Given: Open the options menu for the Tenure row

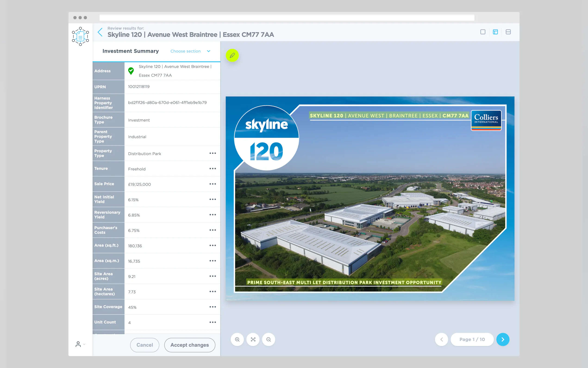Looking at the screenshot, I should click(x=213, y=169).
